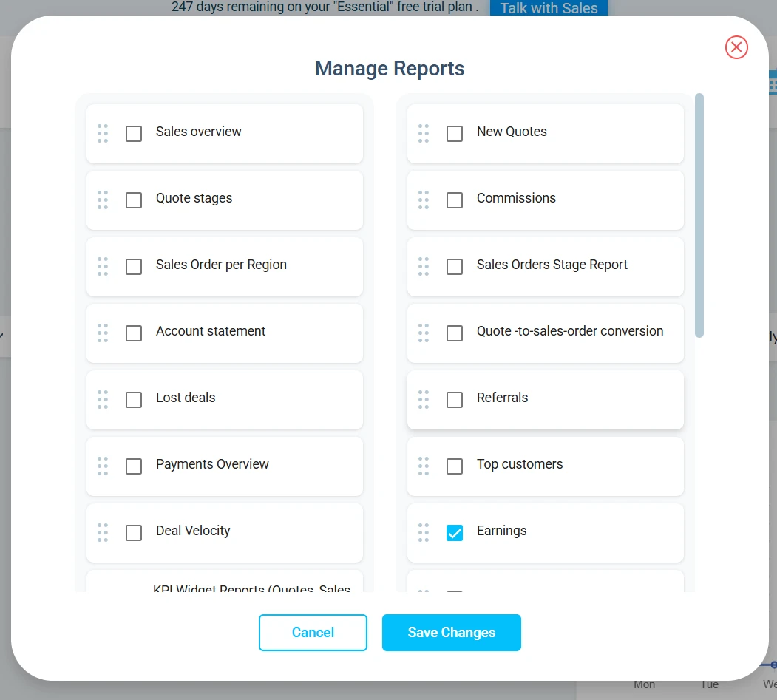Click Quote -to-sales-order conversion label

[570, 331]
